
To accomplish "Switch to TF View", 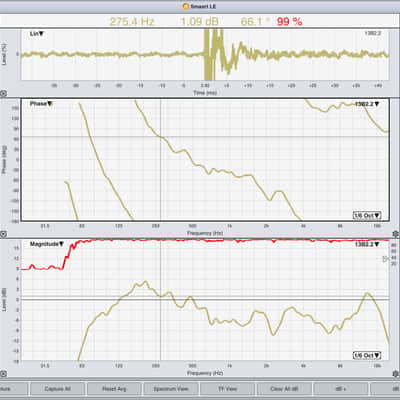I will [x=227, y=389].
